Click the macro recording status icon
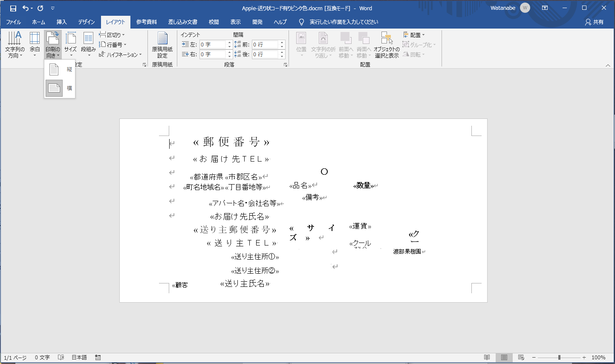 pyautogui.click(x=98, y=358)
